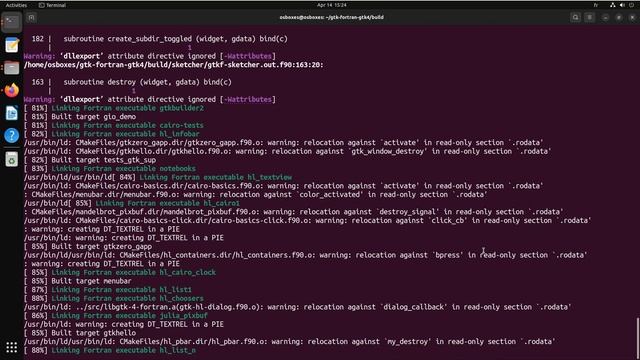Image resolution: width=640 pixels, height=360 pixels.
Task: Click the line 'Built target gio_demo'
Action: 80,117
